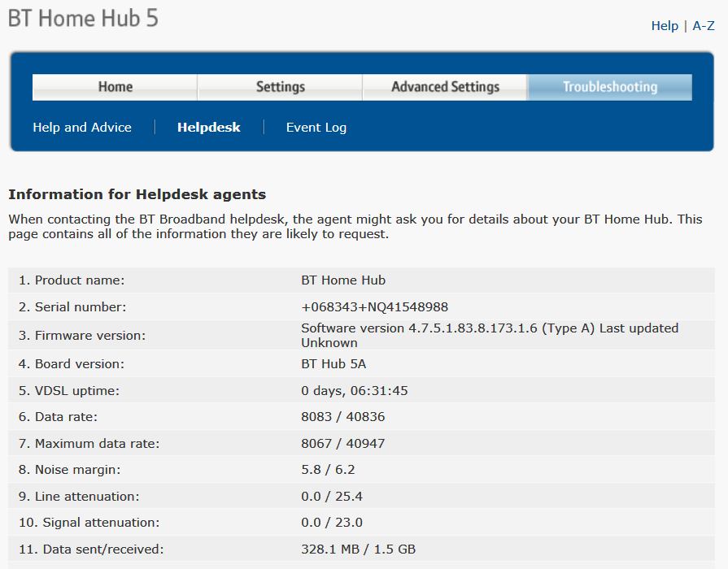The width and height of the screenshot is (728, 569).
Task: Click the Maximum data rate label
Action: pyautogui.click(x=89, y=444)
